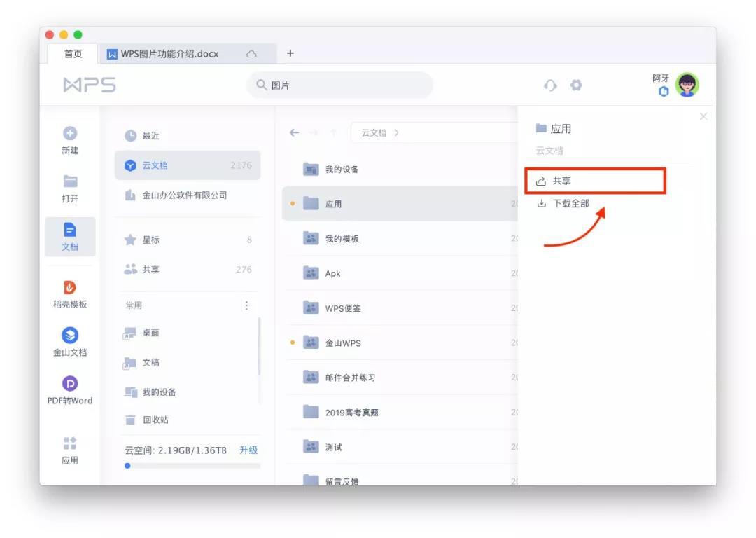Open WPS settings via the gear icon
The width and height of the screenshot is (756, 538).
pyautogui.click(x=575, y=85)
